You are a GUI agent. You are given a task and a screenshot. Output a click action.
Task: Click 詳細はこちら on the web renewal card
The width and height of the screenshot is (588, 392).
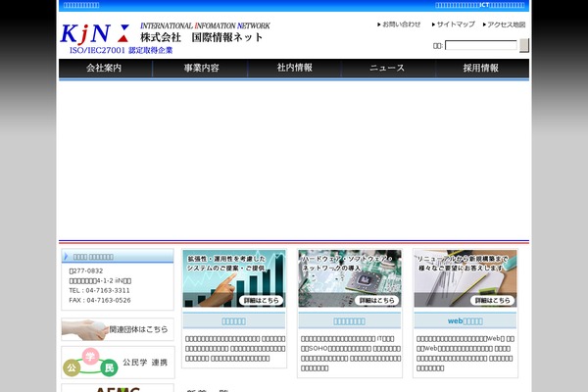[x=492, y=301]
